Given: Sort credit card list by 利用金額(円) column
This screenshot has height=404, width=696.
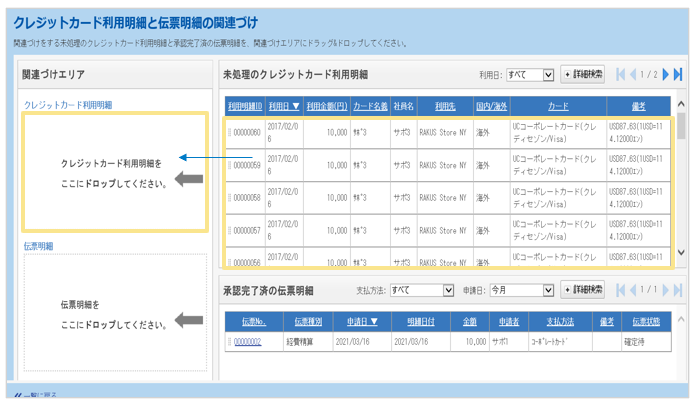Looking at the screenshot, I should 326,106.
